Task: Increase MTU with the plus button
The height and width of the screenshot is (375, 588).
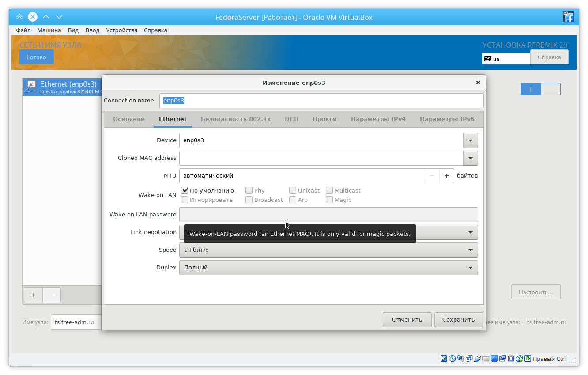Action: tap(446, 176)
